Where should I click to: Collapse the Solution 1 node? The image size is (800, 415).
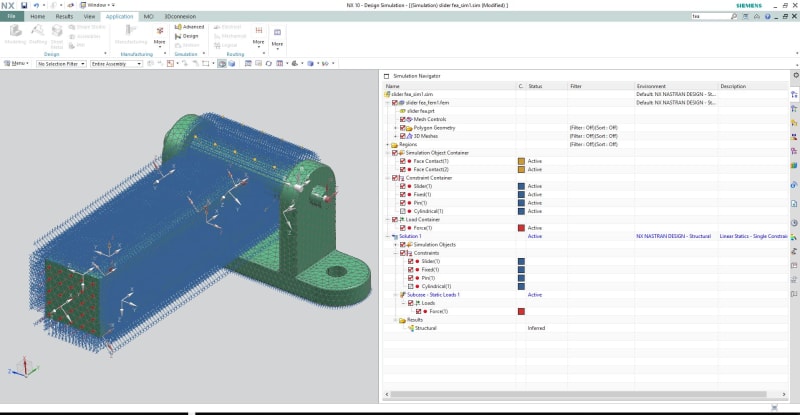tap(387, 236)
